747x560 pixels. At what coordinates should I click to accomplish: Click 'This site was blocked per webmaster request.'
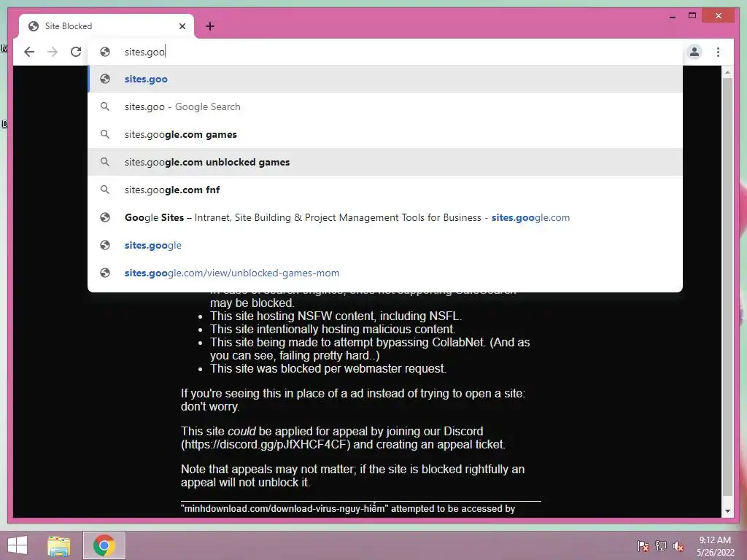coord(328,368)
